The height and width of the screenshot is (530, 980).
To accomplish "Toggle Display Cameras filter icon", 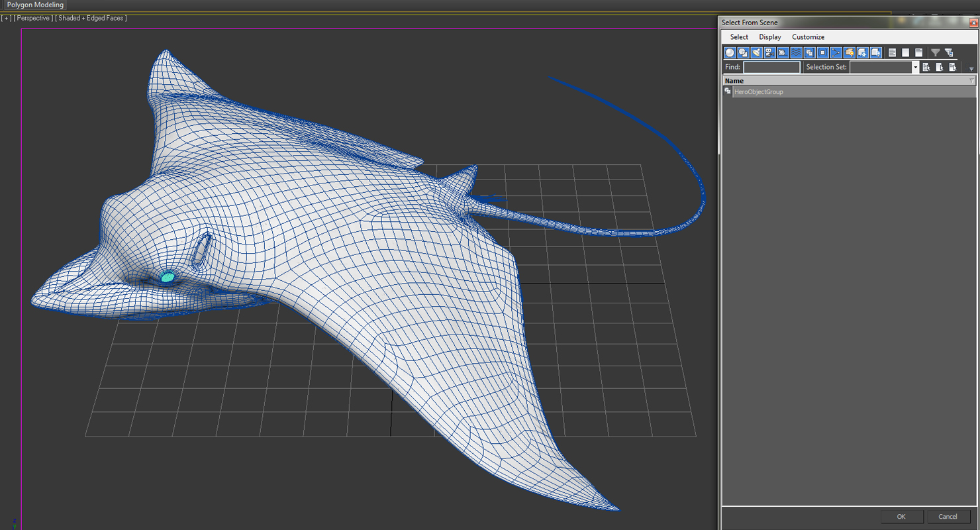I will coord(769,52).
